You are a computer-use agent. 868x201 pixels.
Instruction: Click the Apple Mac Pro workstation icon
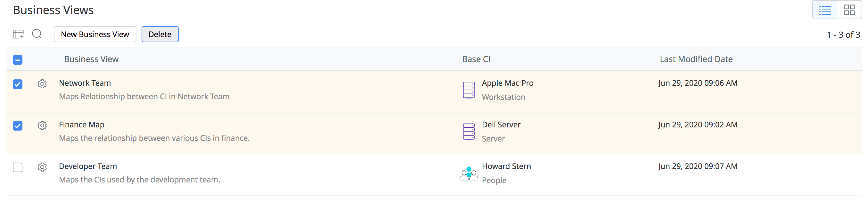pos(469,90)
